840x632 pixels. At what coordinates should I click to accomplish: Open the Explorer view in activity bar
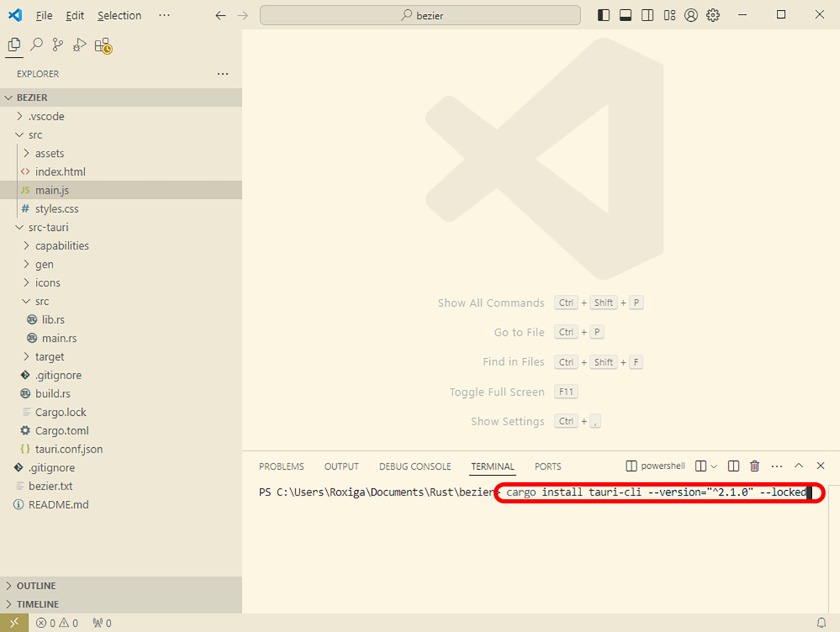(14, 45)
